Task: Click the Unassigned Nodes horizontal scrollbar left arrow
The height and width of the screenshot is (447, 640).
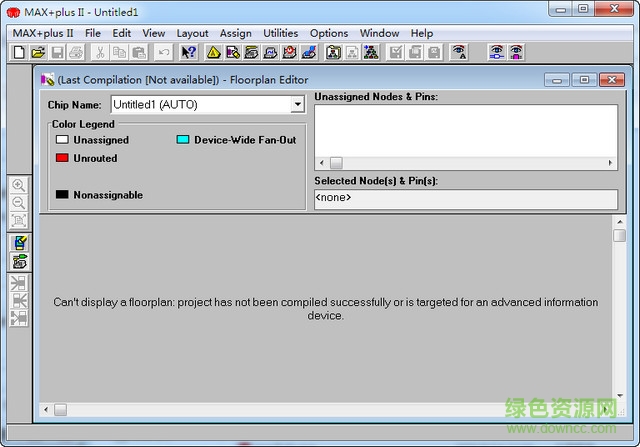Action: point(322,163)
